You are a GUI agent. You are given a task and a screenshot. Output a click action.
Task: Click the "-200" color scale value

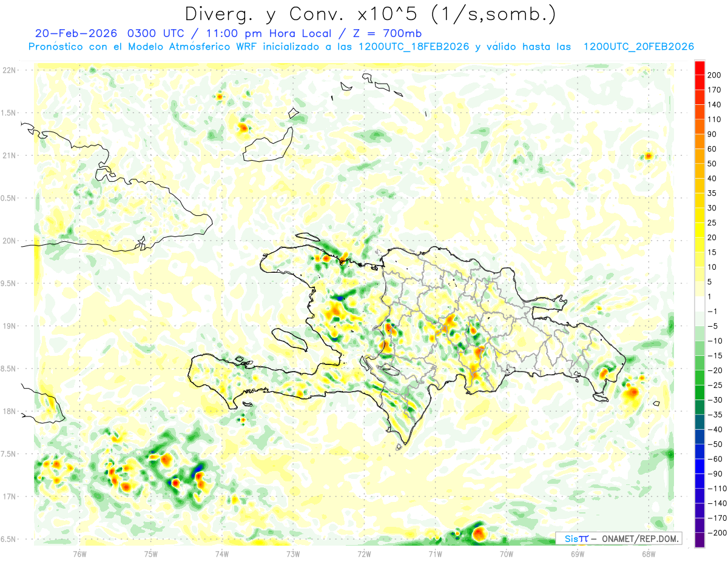(x=716, y=533)
